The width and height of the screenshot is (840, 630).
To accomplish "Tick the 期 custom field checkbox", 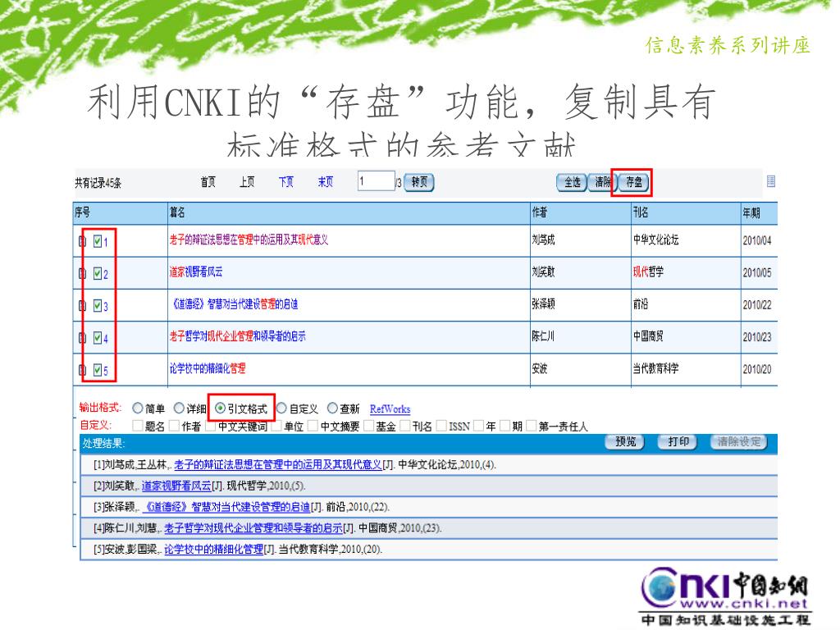I will pos(504,426).
